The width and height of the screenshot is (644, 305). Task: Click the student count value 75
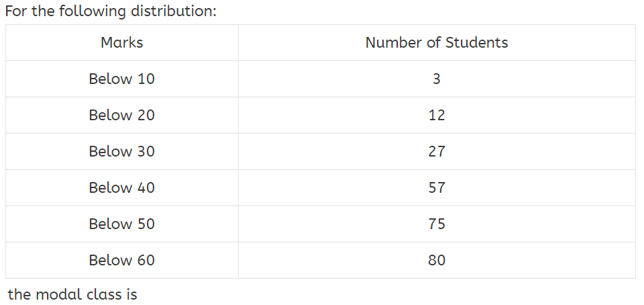point(437,224)
